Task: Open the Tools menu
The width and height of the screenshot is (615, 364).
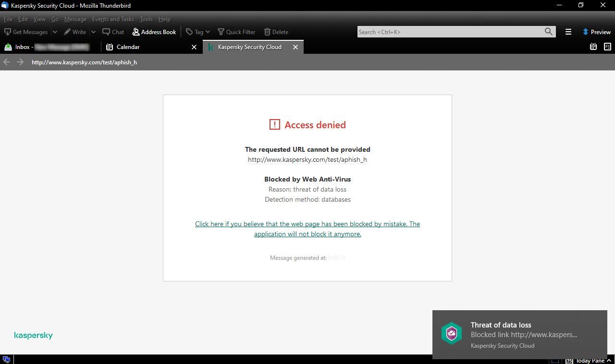Action: (x=146, y=19)
